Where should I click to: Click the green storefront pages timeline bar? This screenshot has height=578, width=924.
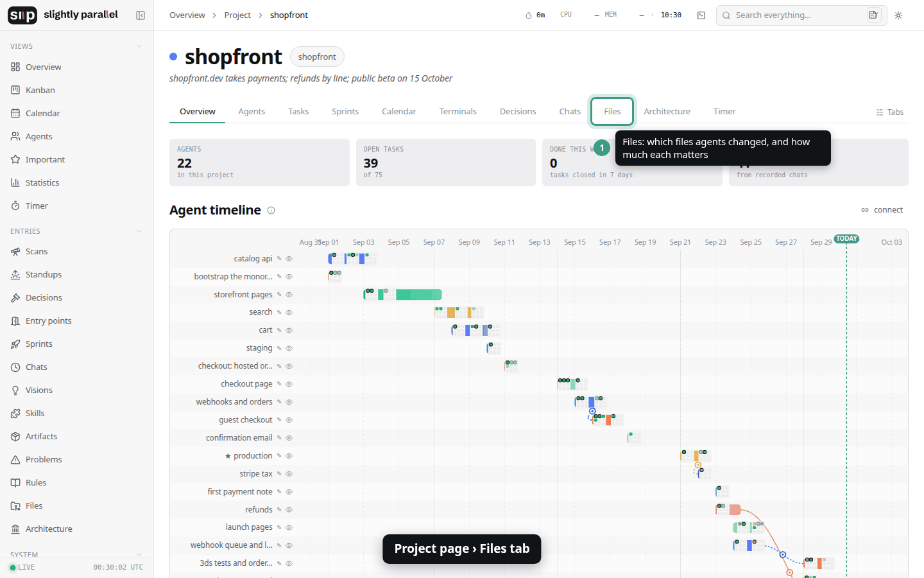tap(418, 295)
